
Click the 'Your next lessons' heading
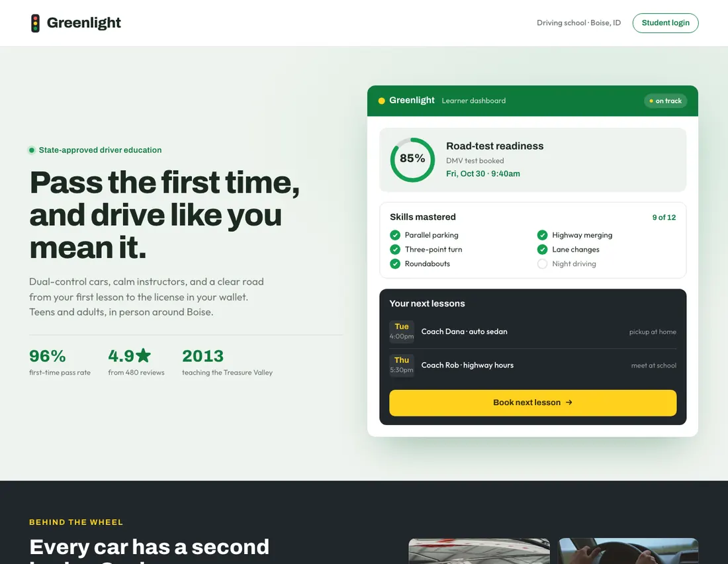tap(427, 303)
